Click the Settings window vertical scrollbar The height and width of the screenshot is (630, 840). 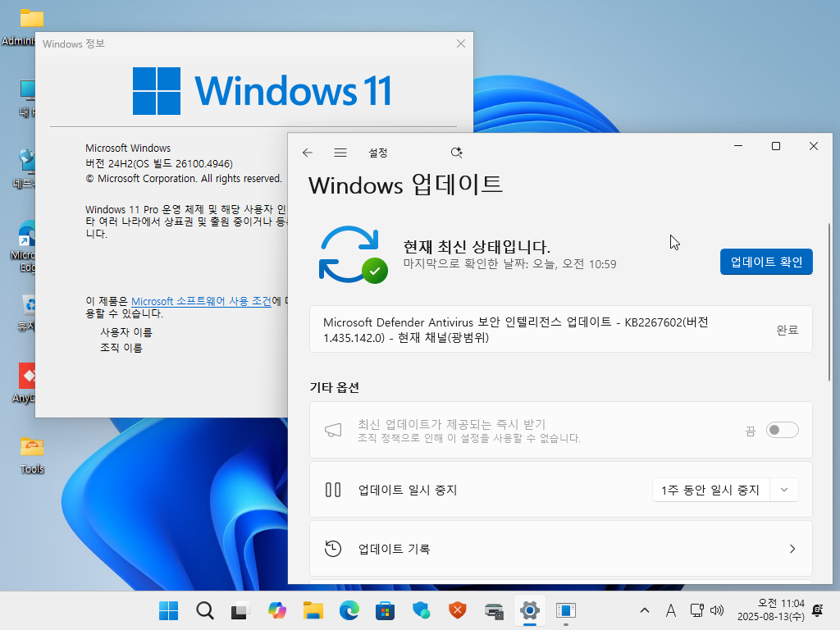pos(829,302)
